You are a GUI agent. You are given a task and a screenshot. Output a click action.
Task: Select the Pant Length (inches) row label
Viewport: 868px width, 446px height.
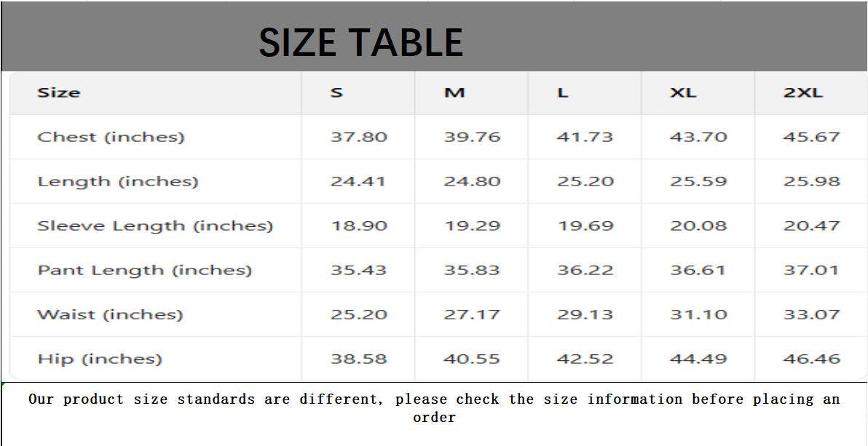click(x=144, y=270)
